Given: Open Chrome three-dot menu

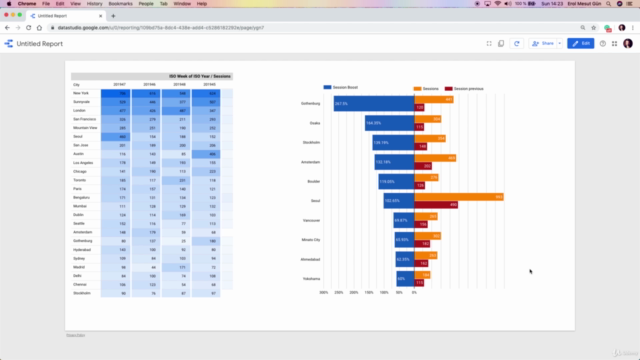Looking at the screenshot, I should pos(633,28).
